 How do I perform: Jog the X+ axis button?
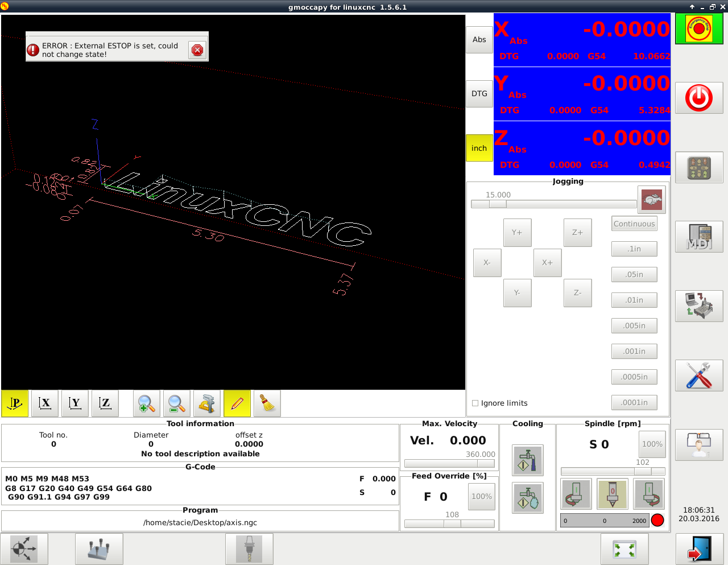click(x=548, y=263)
